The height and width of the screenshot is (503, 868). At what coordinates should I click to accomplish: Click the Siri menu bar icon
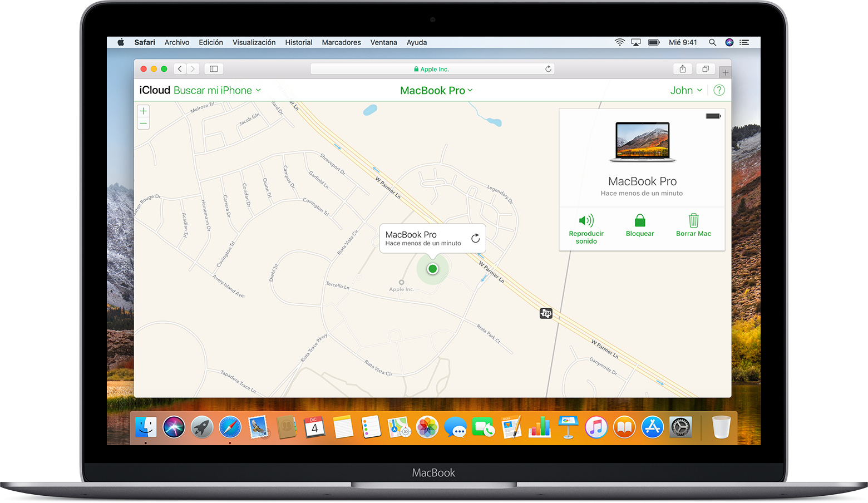729,42
